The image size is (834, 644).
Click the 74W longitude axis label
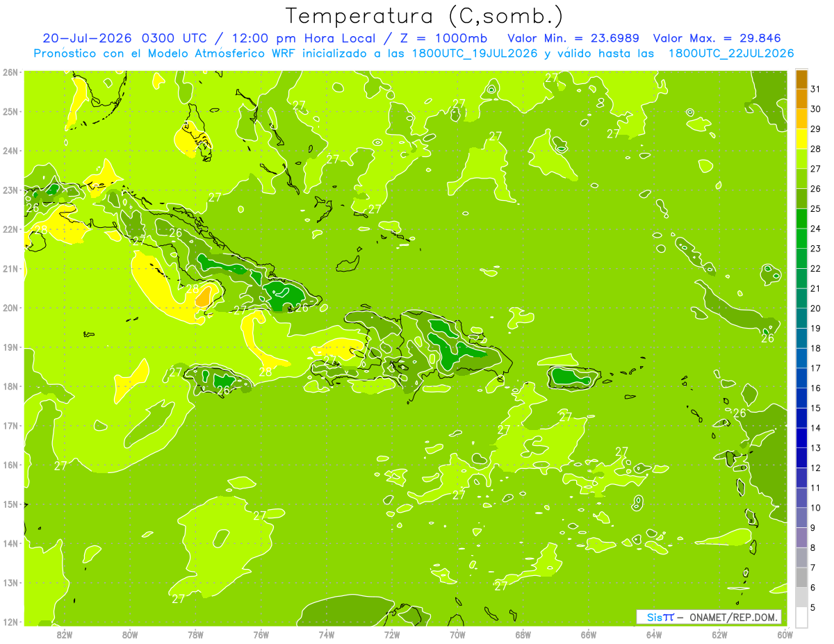point(327,634)
